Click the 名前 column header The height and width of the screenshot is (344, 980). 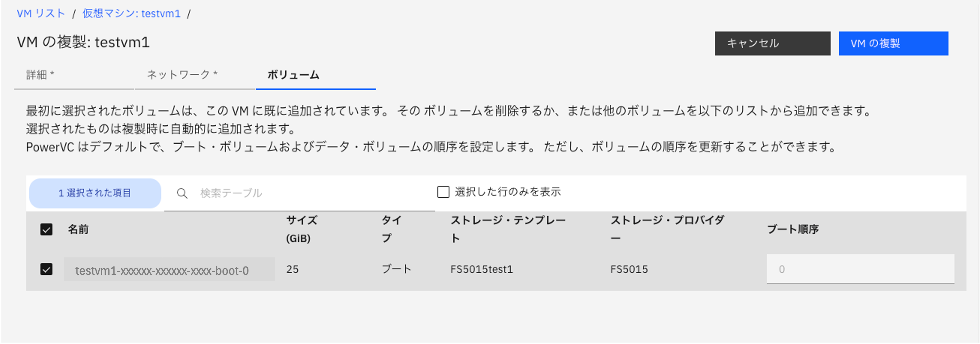79,230
